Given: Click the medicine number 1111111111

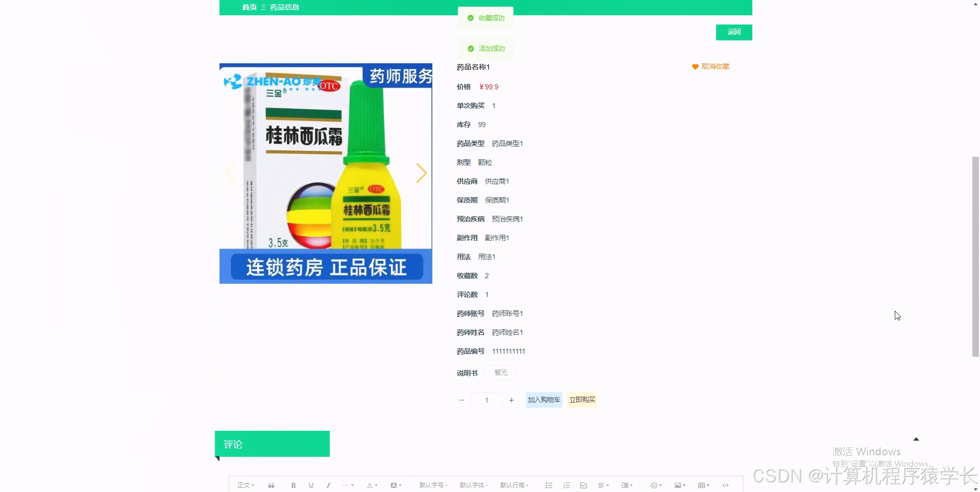Looking at the screenshot, I should coord(508,351).
